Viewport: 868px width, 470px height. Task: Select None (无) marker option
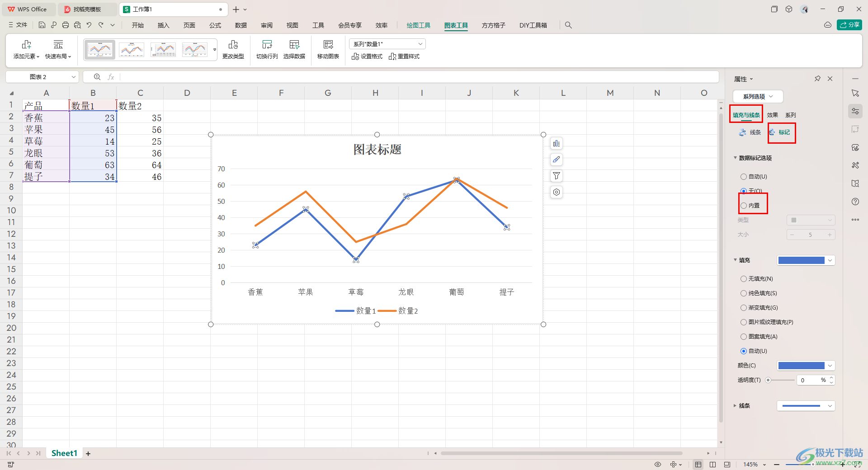coord(751,191)
